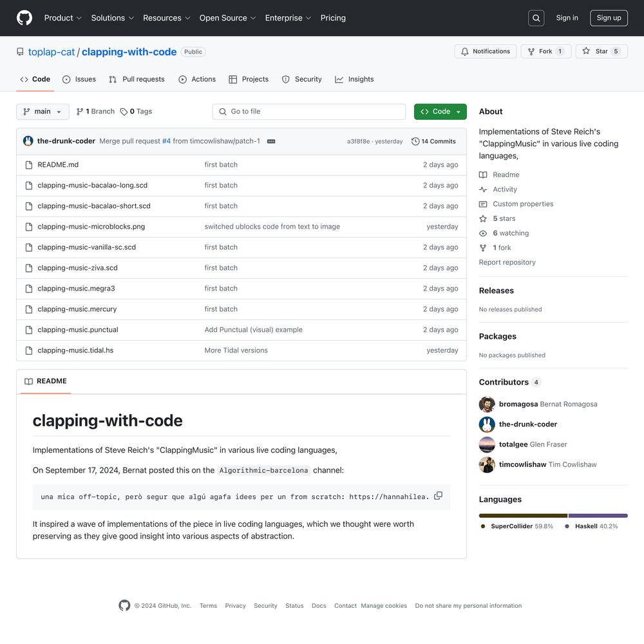
Task: Click the star icon beside 5 stars
Action: (x=483, y=218)
